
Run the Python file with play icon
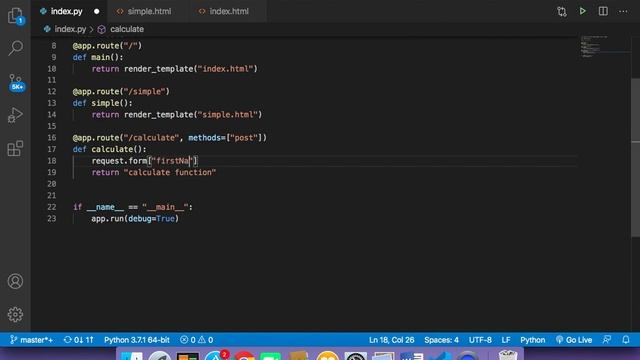pos(582,11)
